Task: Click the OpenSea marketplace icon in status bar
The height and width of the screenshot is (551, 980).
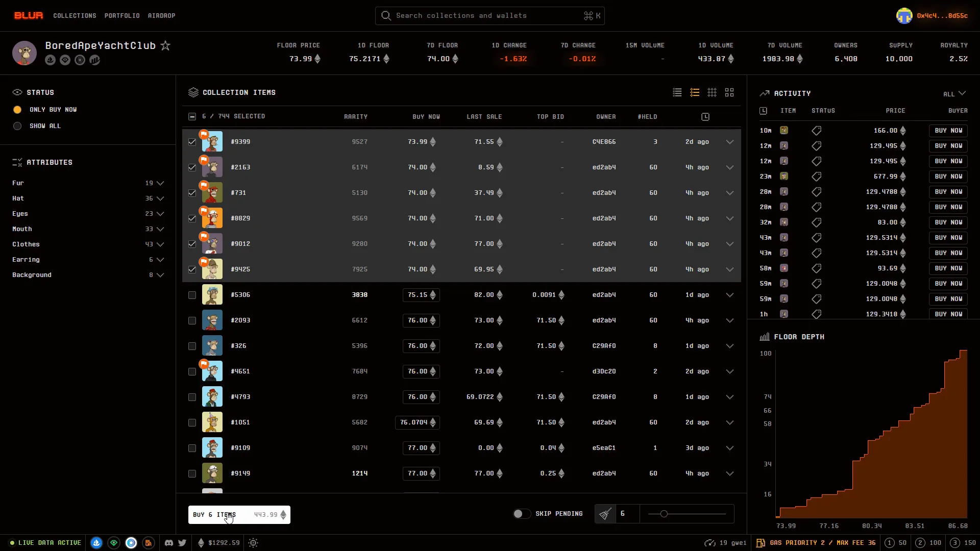Action: pyautogui.click(x=96, y=543)
